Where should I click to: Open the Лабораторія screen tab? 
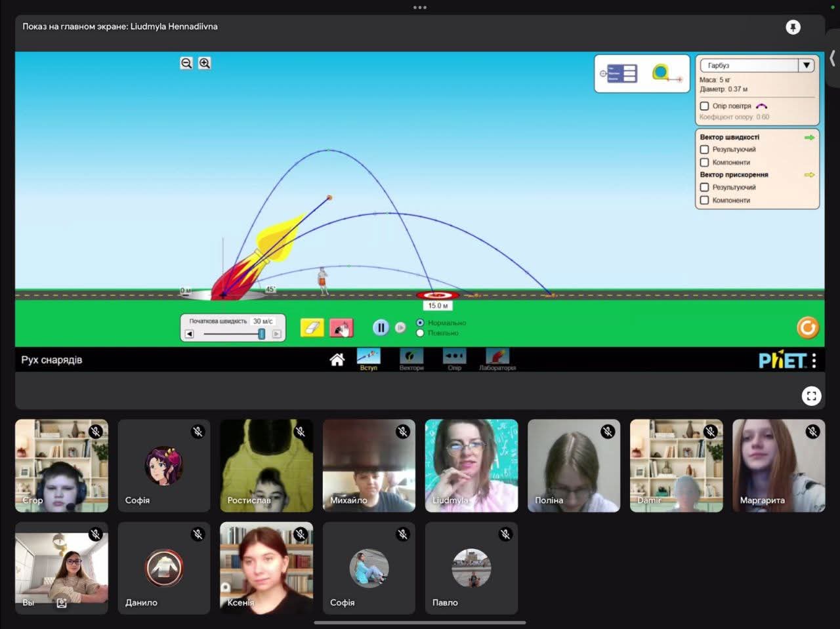[497, 359]
